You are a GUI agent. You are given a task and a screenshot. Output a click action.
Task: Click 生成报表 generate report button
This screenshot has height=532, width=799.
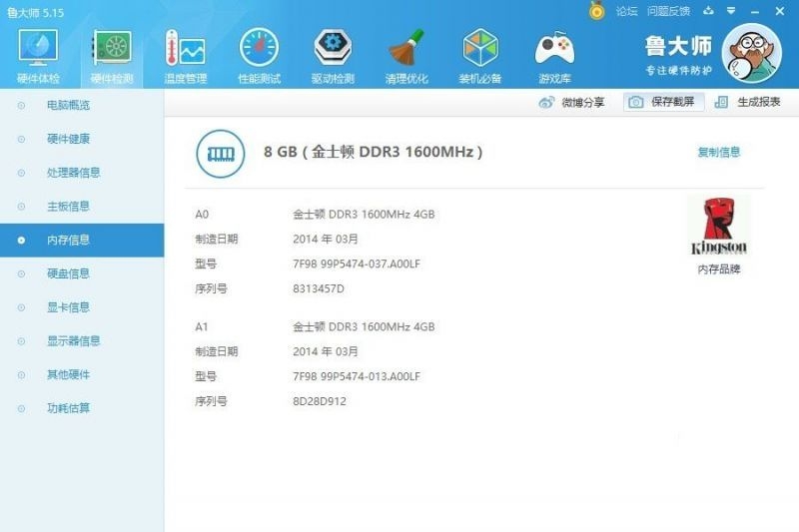click(x=747, y=102)
